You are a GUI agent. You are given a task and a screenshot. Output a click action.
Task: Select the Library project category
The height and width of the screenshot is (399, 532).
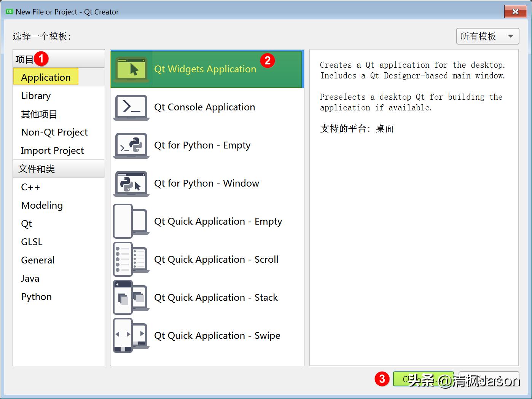click(35, 96)
